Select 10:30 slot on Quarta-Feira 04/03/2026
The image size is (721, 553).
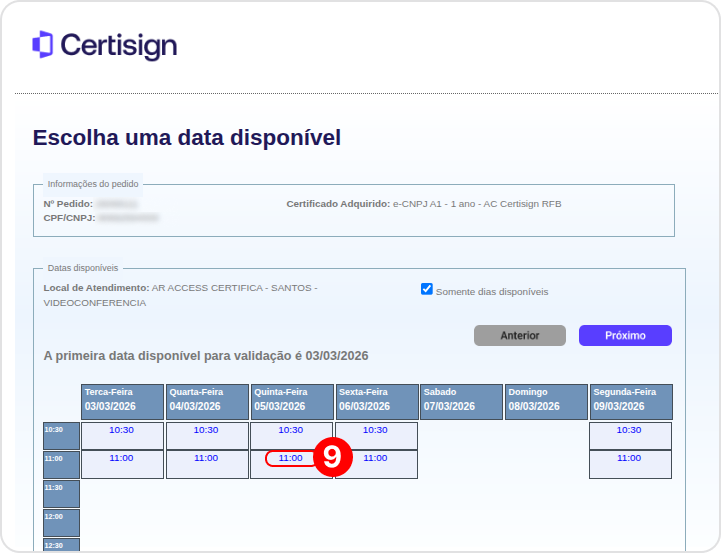point(206,430)
